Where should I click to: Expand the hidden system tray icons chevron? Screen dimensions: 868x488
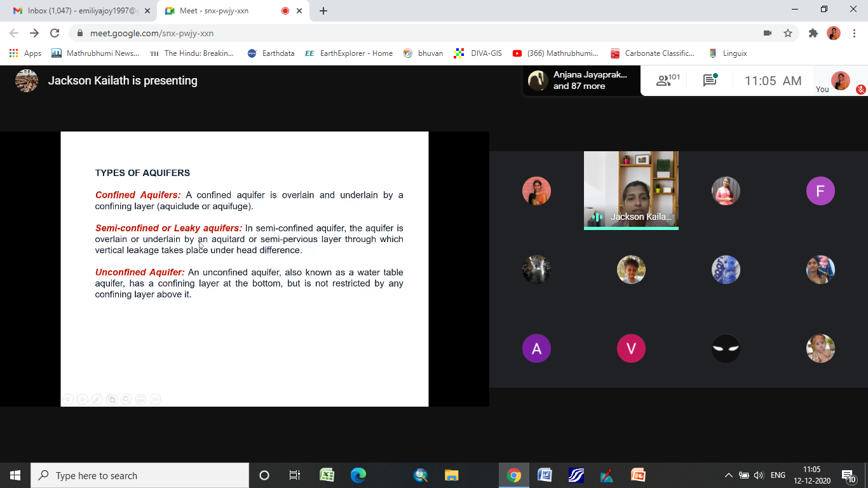point(728,475)
